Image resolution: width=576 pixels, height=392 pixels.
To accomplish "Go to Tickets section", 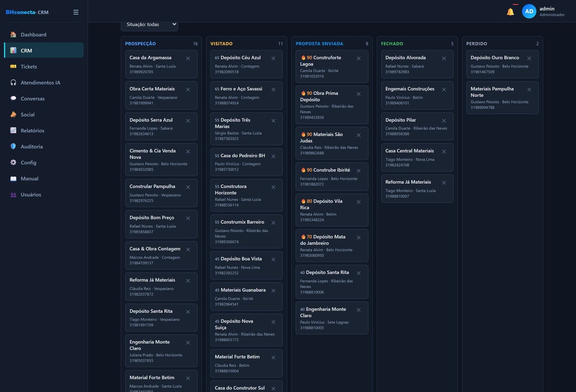I will click(x=44, y=67).
